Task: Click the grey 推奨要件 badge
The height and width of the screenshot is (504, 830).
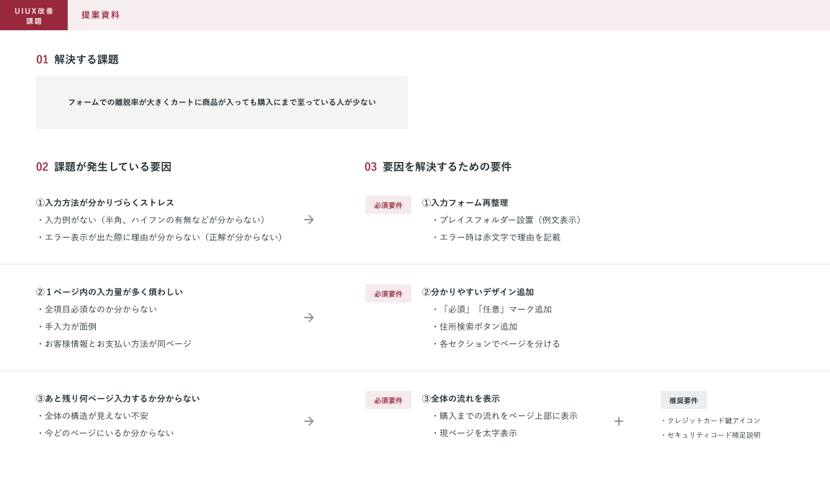Action: (683, 400)
